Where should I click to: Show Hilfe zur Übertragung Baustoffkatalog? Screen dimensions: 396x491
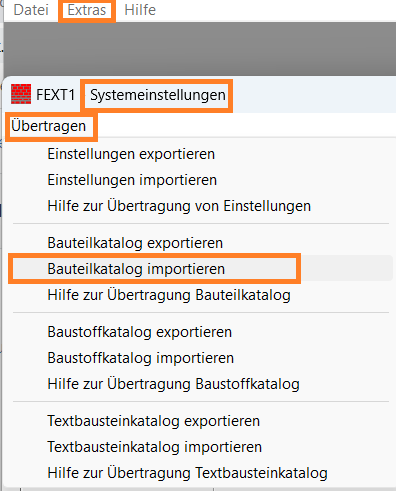coord(173,384)
